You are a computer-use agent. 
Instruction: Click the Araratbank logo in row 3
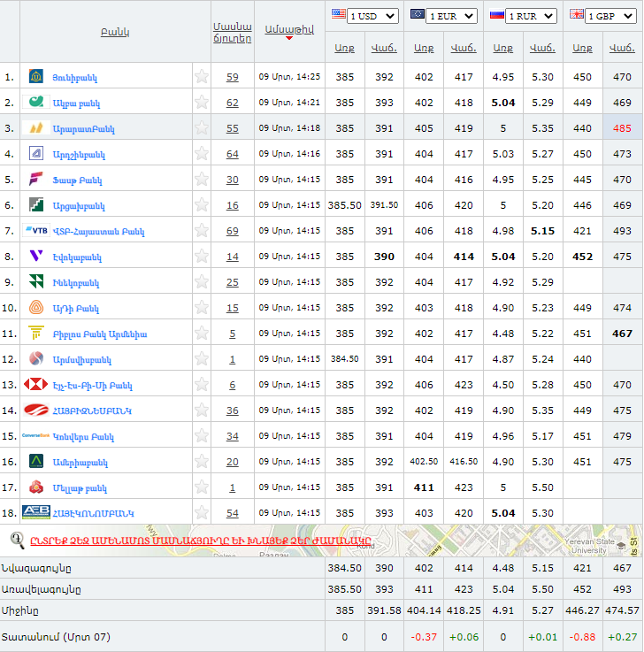pos(36,127)
